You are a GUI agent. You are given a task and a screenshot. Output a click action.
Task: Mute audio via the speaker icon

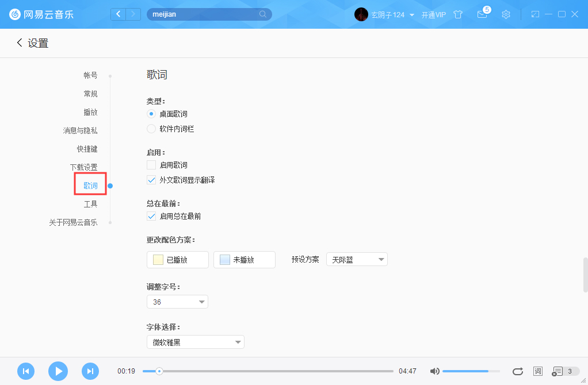[x=434, y=371]
